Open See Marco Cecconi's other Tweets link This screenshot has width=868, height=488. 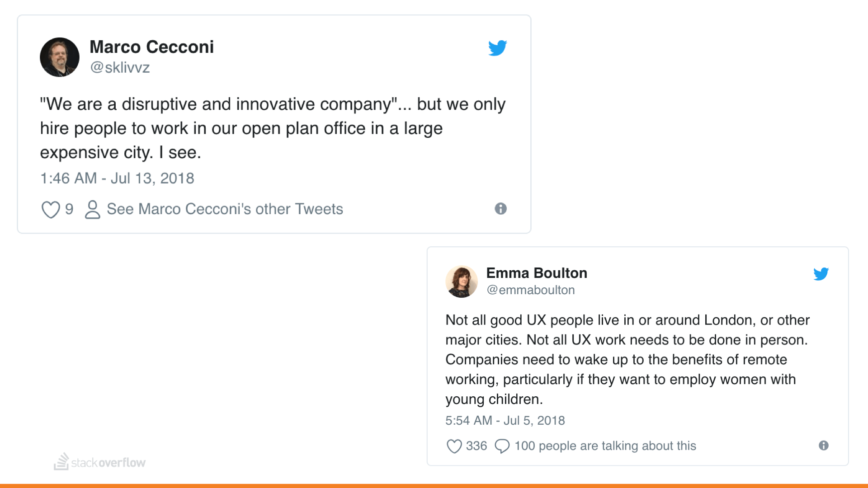coord(225,209)
